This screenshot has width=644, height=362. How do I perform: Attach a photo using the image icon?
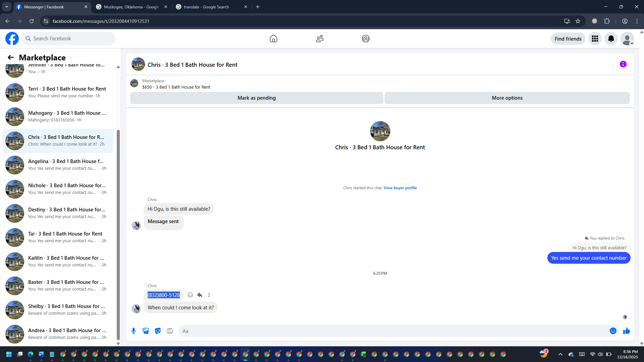click(146, 331)
